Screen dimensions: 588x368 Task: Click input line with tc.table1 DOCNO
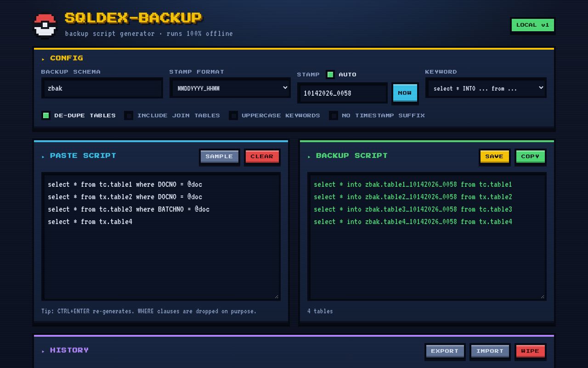(x=125, y=184)
